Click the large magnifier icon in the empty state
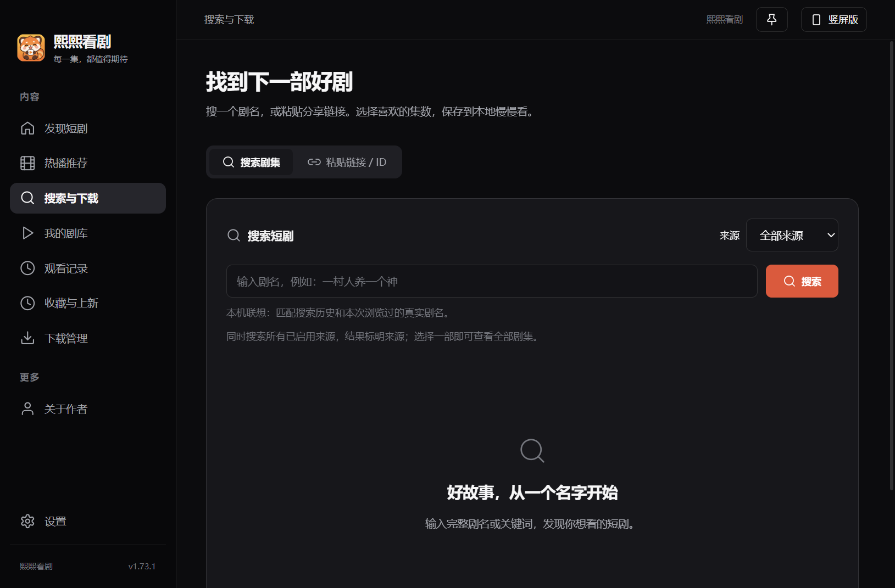 (532, 451)
